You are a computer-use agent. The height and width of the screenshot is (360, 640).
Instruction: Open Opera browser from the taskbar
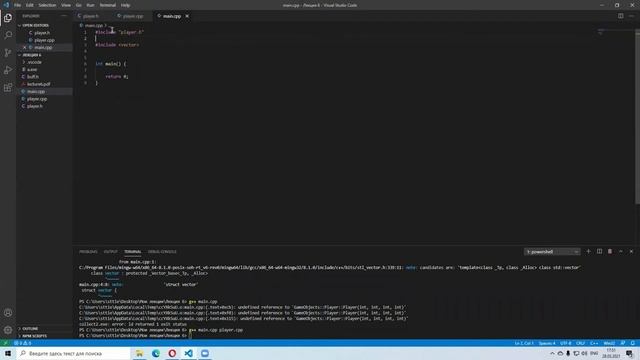tap(172, 353)
